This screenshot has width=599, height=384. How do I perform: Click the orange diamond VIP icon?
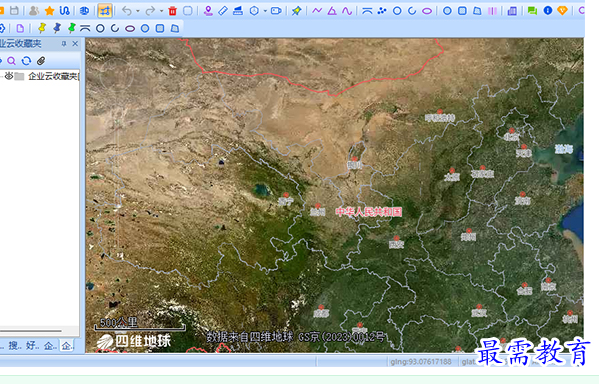[x=562, y=11]
